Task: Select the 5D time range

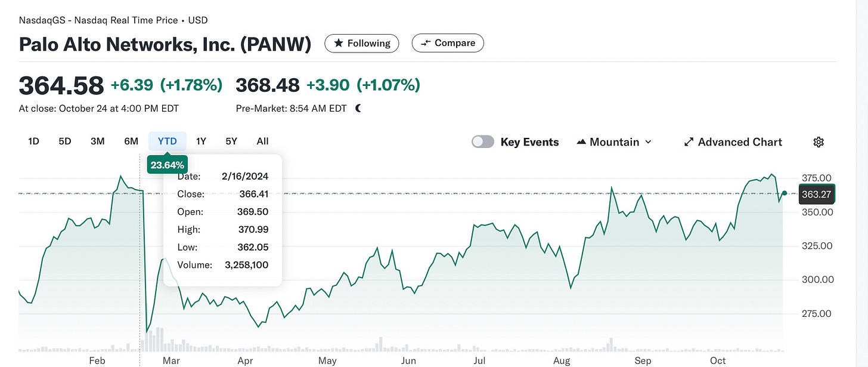Action: pos(65,141)
